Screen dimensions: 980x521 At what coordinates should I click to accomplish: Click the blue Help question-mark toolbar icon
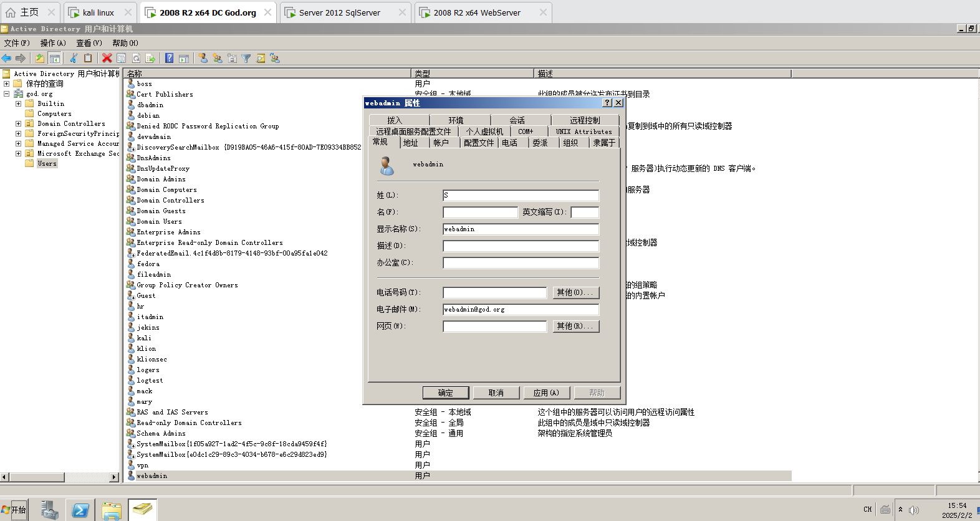(x=169, y=58)
